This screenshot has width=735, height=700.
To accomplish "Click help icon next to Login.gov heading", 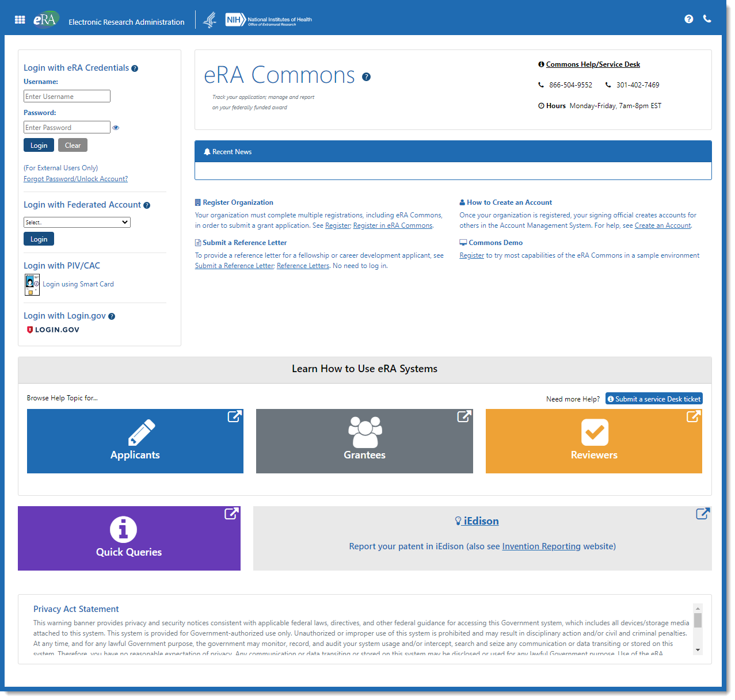I will point(112,316).
